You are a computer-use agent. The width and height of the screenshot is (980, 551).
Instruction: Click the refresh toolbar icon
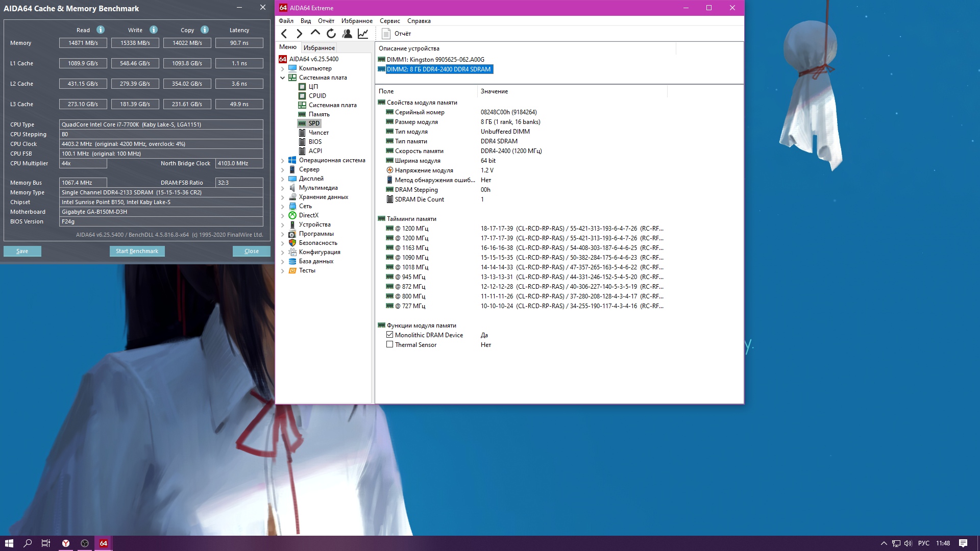(x=331, y=34)
